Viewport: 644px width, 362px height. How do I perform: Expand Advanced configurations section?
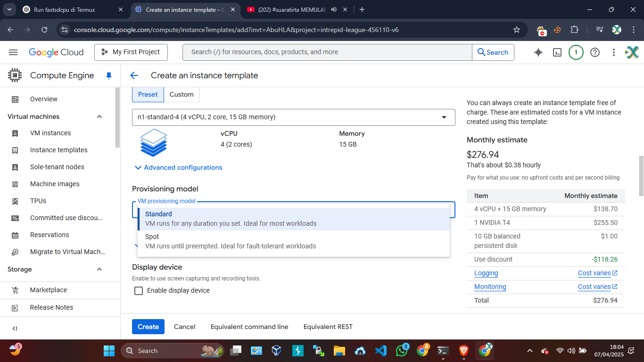tap(178, 167)
